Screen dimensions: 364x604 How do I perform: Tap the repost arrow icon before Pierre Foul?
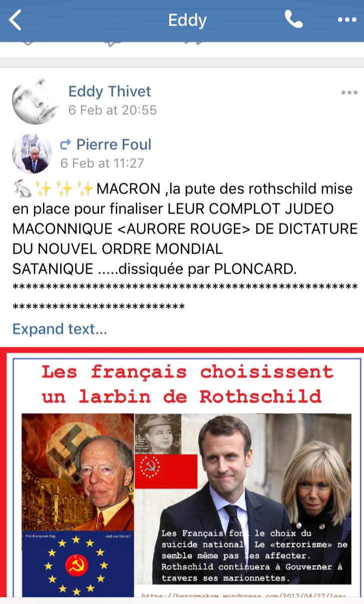pyautogui.click(x=66, y=145)
